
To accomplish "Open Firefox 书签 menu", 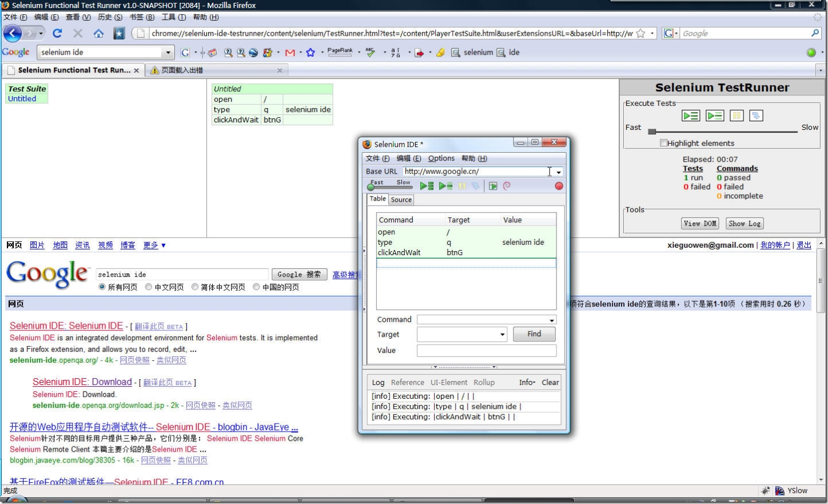I will (x=142, y=17).
